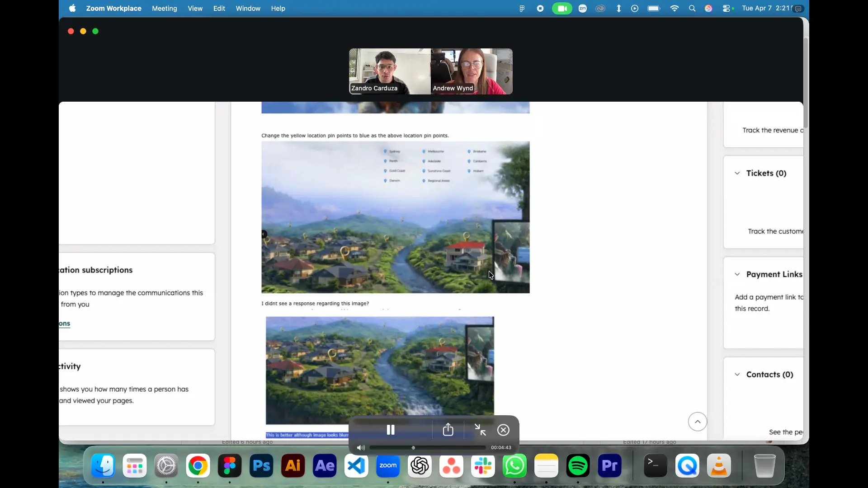Viewport: 868px width, 488px height.
Task: Launch Illustrator from the Dock
Action: pos(293,465)
